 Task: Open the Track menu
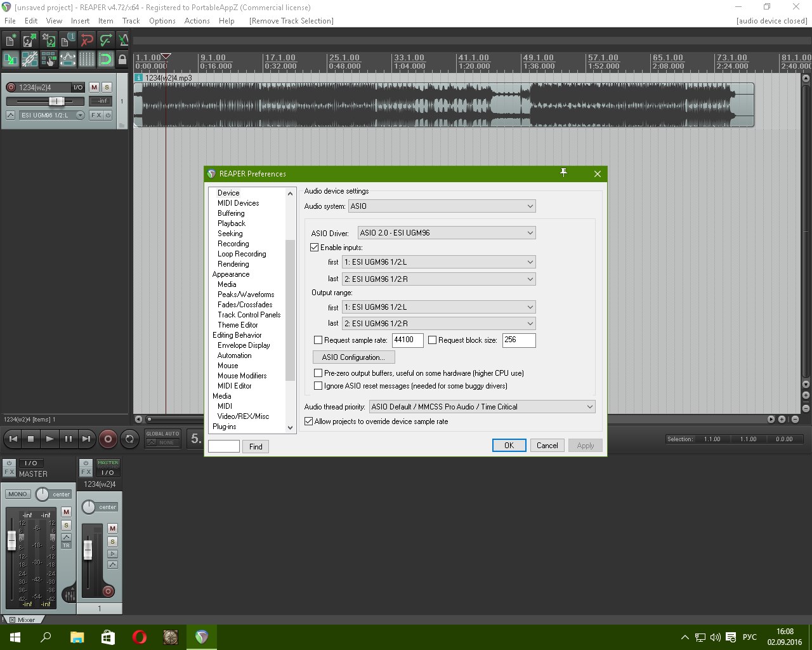131,21
